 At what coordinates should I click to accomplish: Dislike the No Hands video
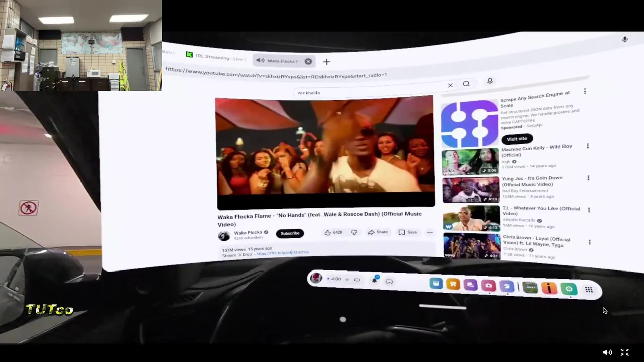click(x=354, y=232)
